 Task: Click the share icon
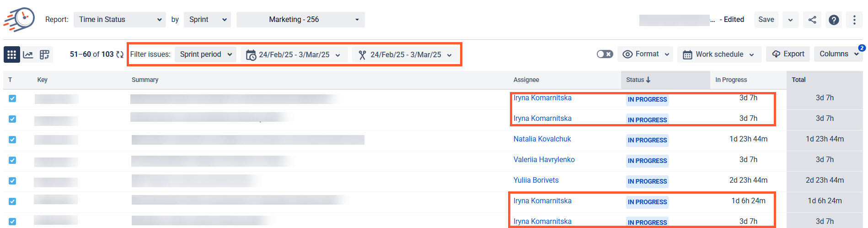pos(812,20)
